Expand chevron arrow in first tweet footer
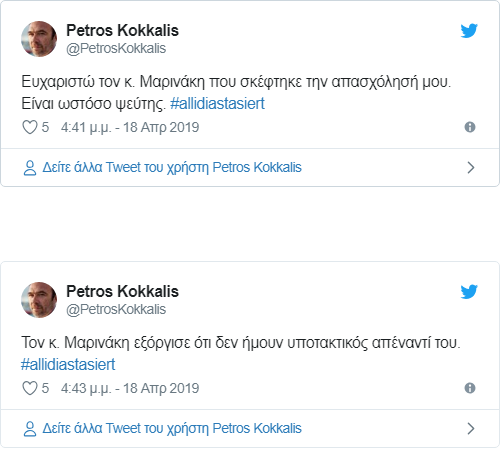Screen dimensions: 500x449 pyautogui.click(x=471, y=168)
